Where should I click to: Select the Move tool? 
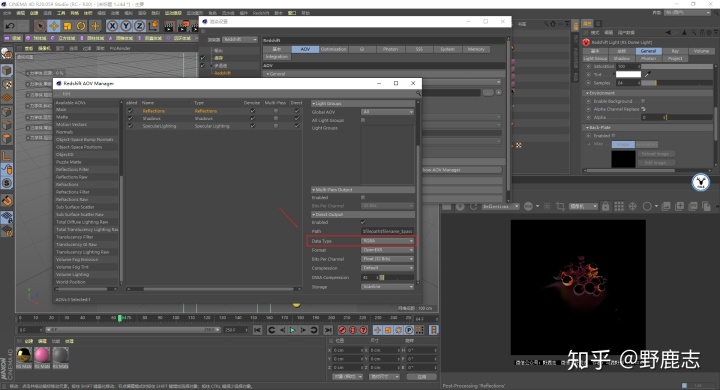pyautogui.click(x=54, y=26)
